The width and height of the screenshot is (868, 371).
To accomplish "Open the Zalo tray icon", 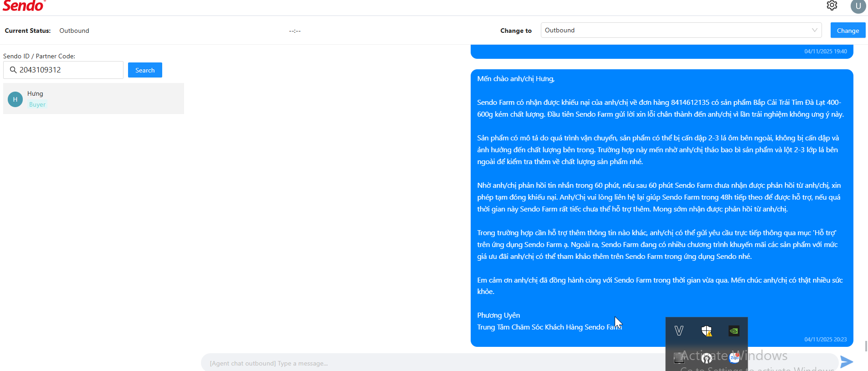I will 734,358.
